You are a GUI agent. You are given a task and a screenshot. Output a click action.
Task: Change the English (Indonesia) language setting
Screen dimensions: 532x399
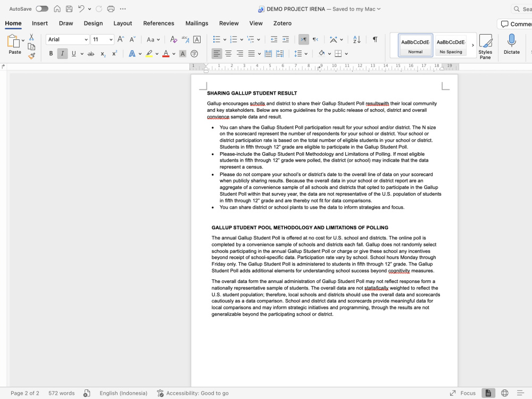[x=123, y=393]
